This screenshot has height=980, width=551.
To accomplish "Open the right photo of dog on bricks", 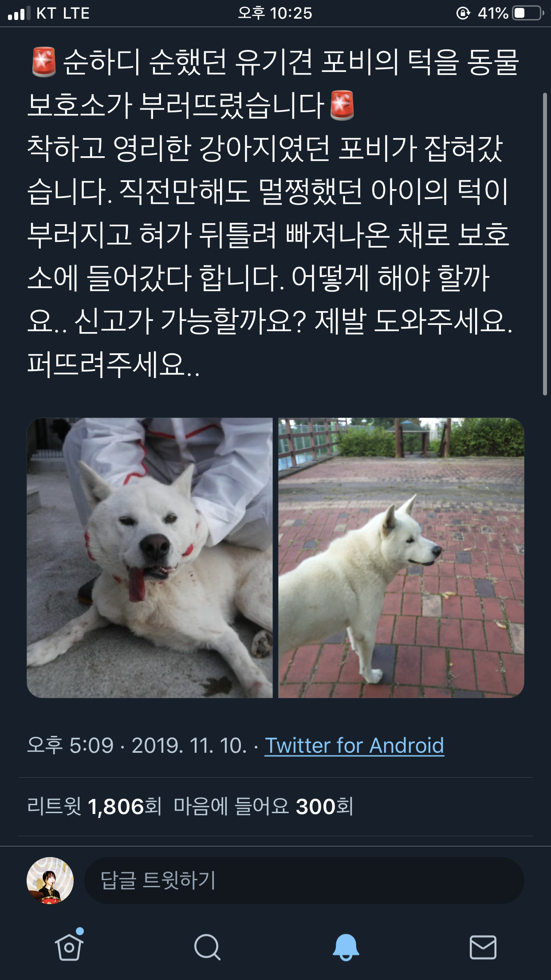I will (x=401, y=557).
